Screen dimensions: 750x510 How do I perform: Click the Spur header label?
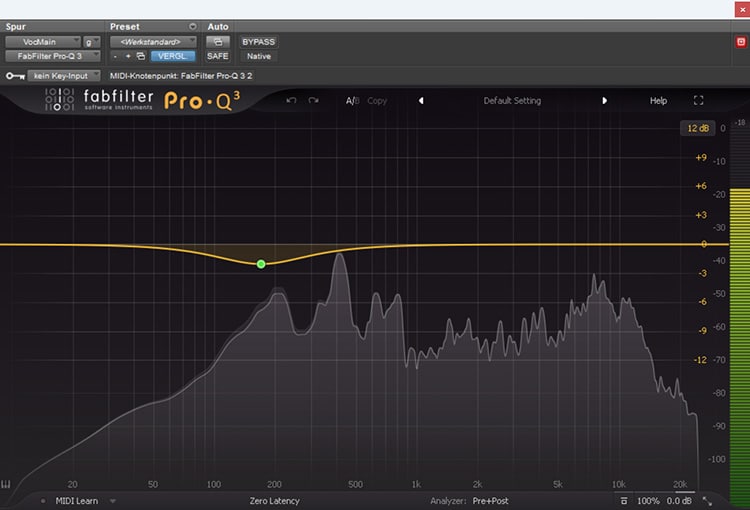(x=16, y=27)
